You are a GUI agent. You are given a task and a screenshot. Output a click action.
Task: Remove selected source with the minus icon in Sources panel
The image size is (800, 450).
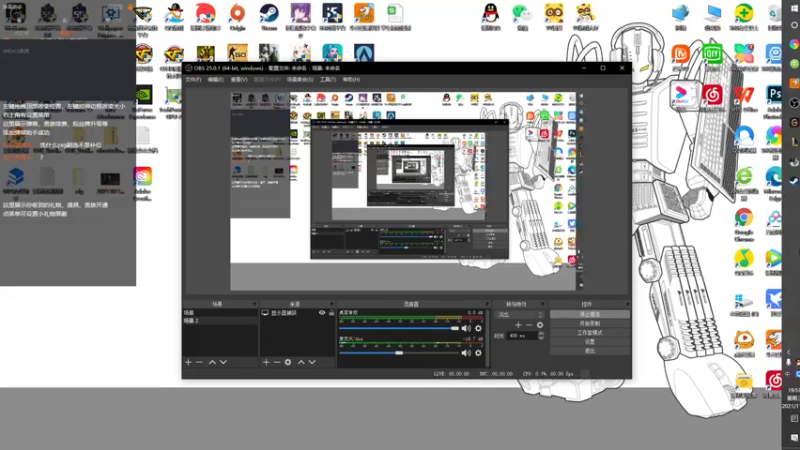(x=277, y=362)
